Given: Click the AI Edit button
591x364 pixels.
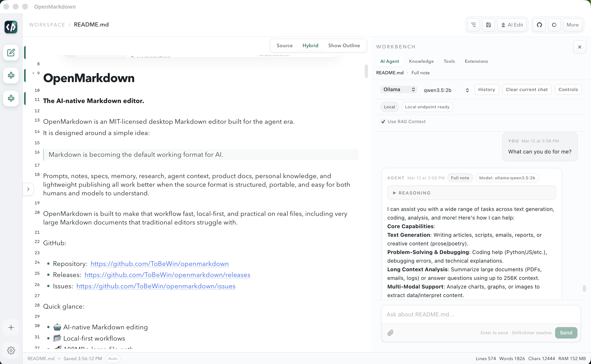Looking at the screenshot, I should point(512,25).
